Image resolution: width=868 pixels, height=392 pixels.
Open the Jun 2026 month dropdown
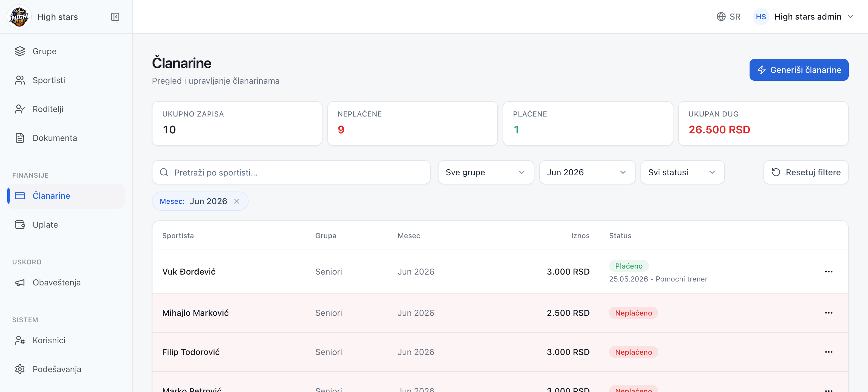[587, 172]
